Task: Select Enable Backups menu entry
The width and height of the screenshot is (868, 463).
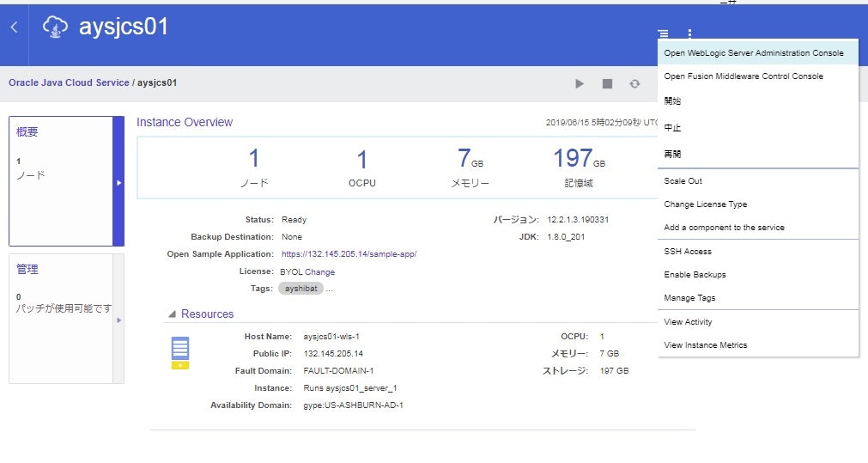Action: click(758, 275)
